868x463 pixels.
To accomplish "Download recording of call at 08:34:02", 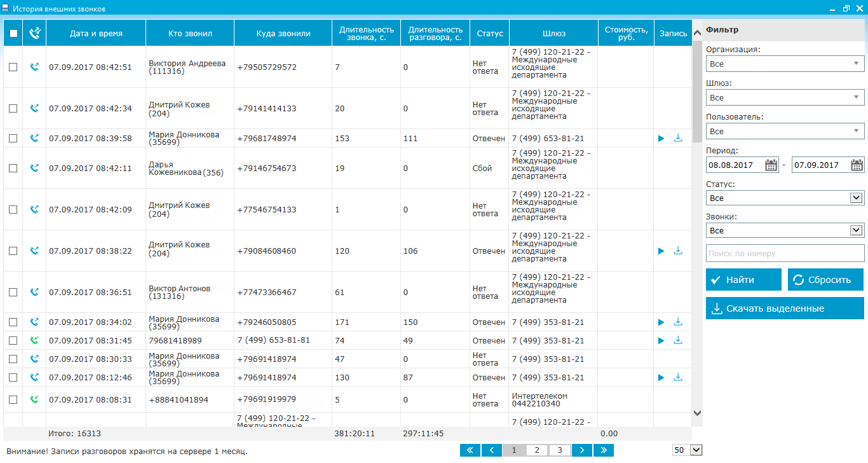I will pos(678,322).
